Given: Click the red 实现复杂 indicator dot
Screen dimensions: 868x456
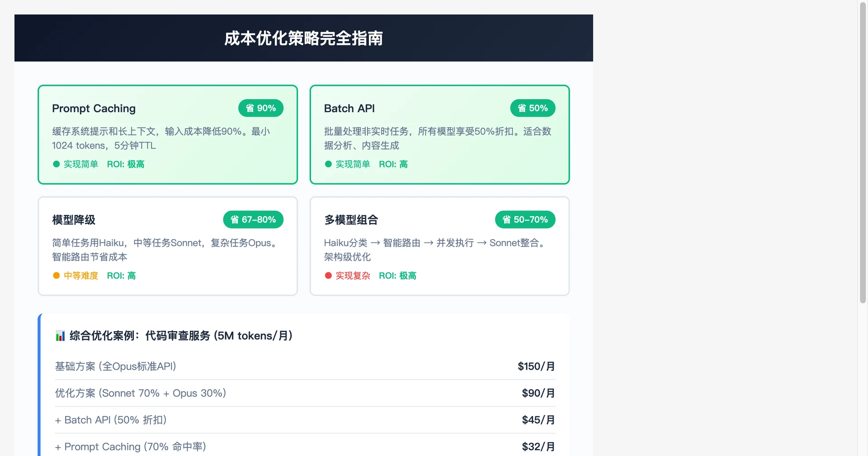Looking at the screenshot, I should pos(328,275).
